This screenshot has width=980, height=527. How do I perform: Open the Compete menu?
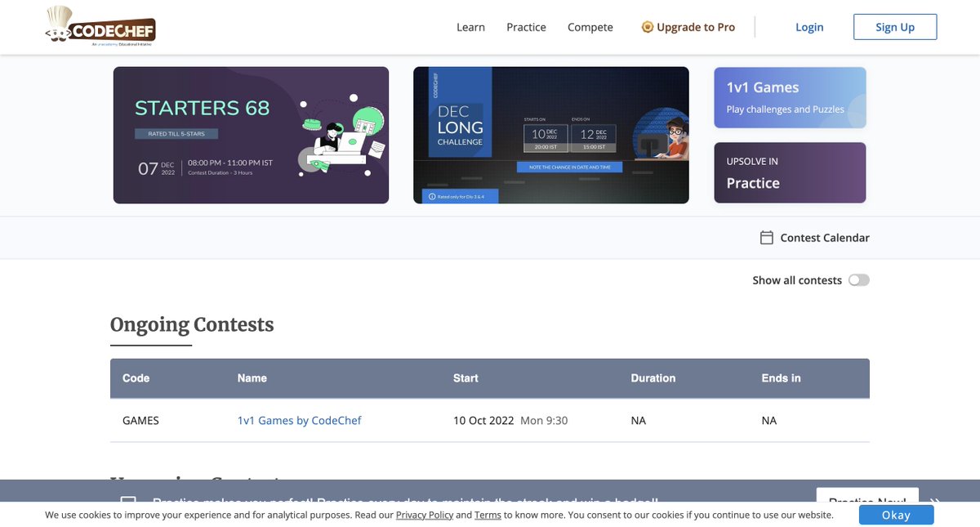tap(590, 27)
